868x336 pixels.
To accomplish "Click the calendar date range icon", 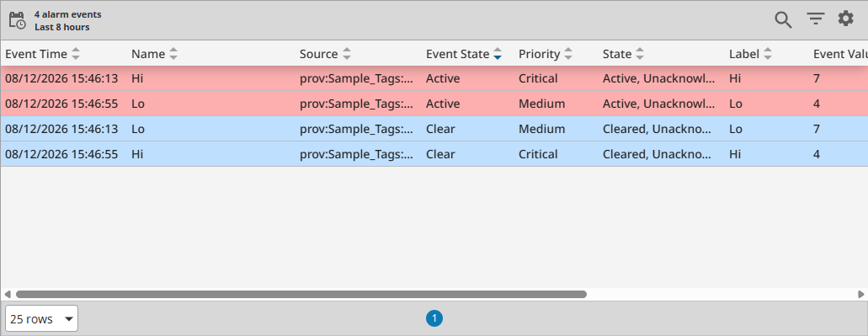I will point(17,20).
